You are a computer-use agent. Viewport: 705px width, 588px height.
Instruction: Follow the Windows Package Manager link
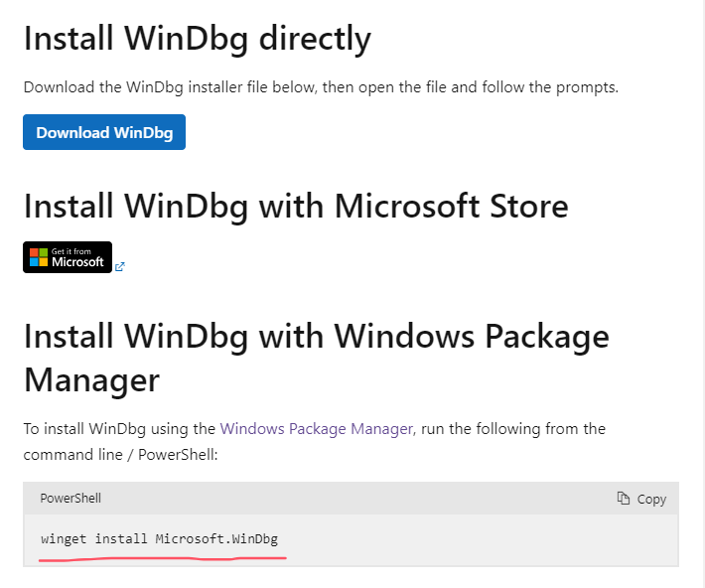316,429
